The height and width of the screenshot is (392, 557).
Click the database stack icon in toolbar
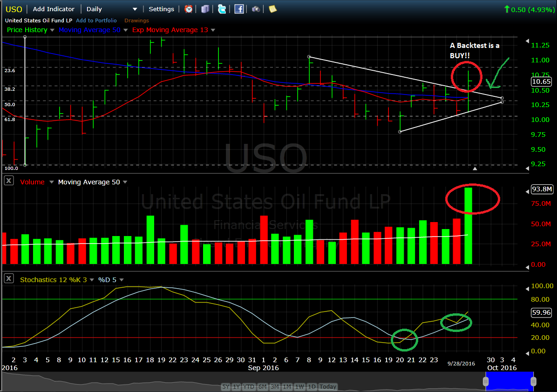tap(205, 9)
